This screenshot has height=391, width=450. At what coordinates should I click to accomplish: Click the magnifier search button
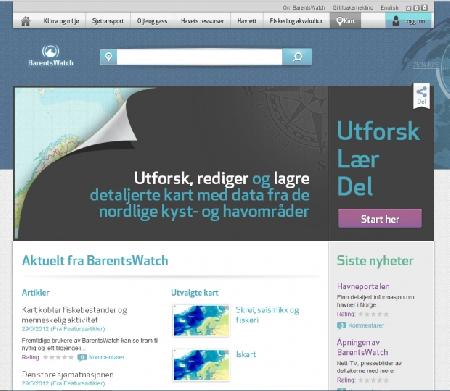point(297,57)
